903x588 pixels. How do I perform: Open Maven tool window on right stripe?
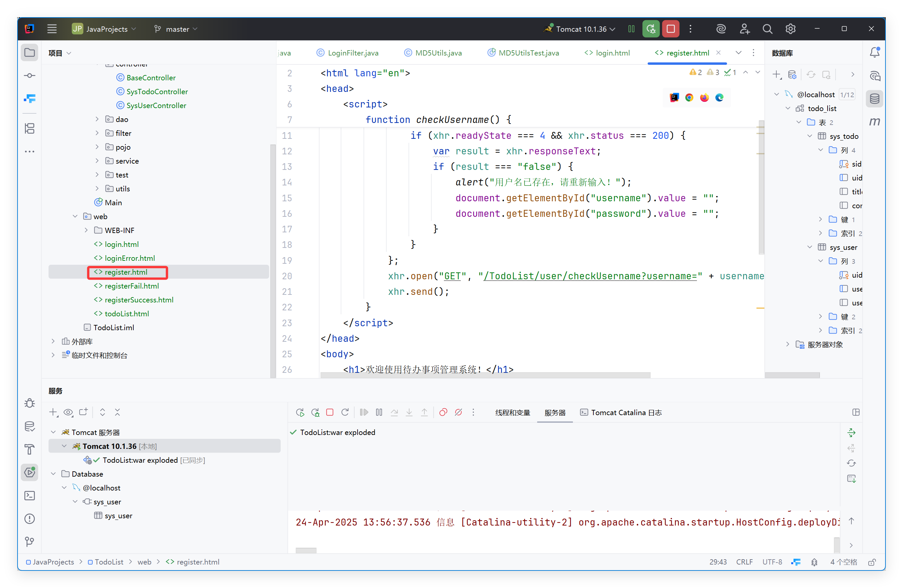point(875,122)
